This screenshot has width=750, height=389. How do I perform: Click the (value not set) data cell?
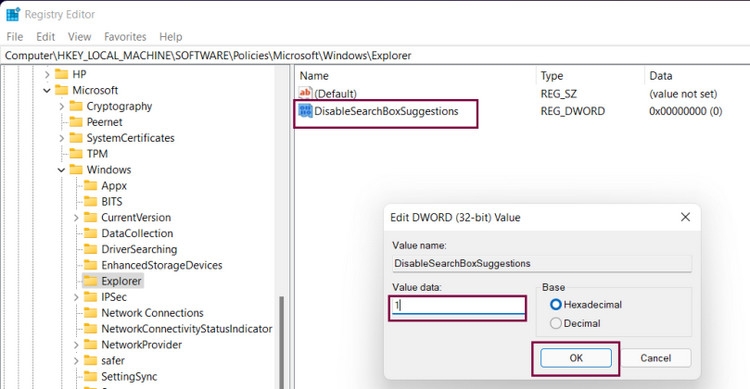tap(683, 93)
